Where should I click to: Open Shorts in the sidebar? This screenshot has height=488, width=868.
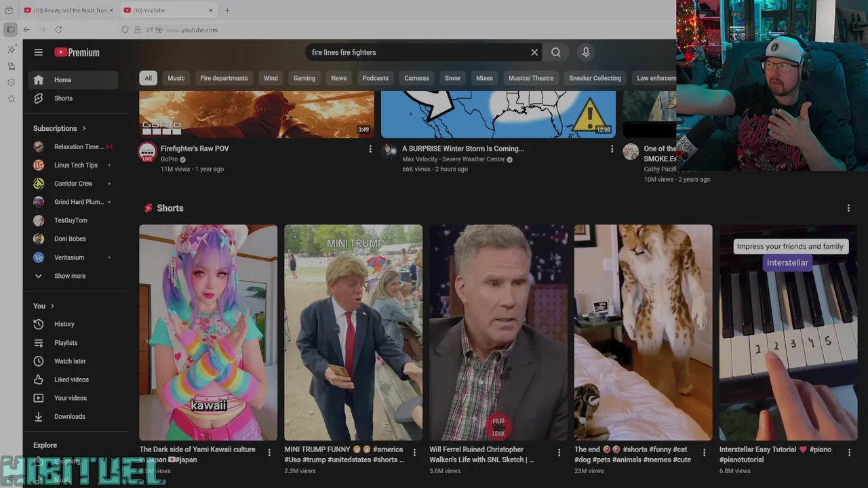73,98
